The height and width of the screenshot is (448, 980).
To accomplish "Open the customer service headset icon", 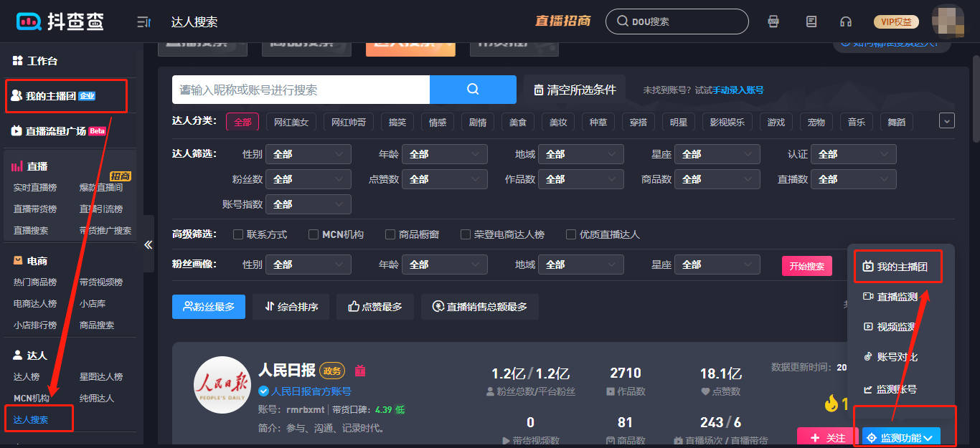I will (x=846, y=22).
